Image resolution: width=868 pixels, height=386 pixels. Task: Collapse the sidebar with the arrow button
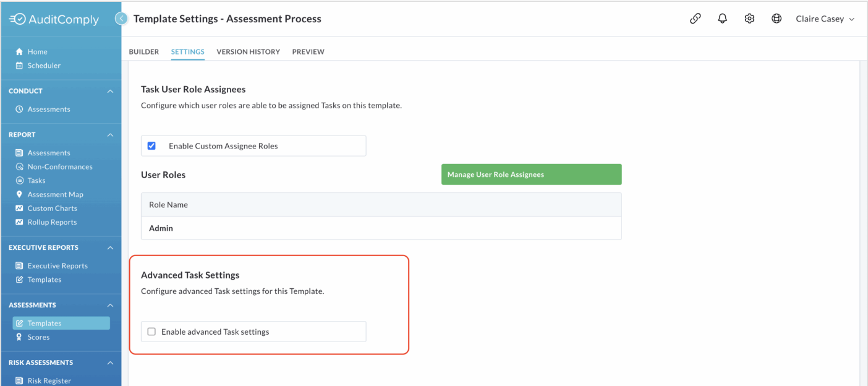click(x=121, y=19)
